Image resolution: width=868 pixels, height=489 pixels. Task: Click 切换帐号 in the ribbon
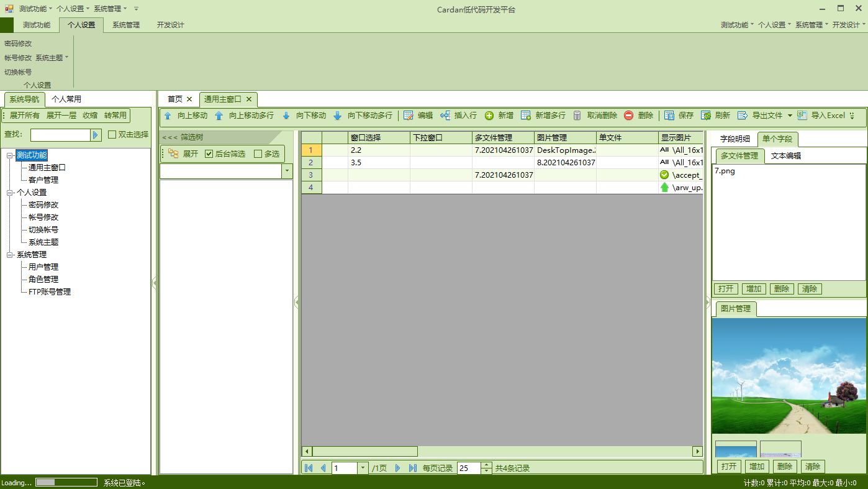(18, 72)
